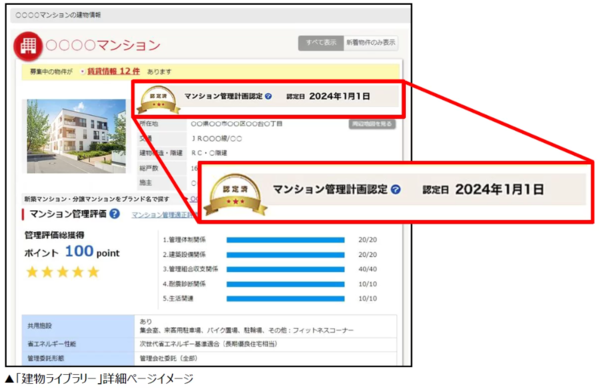
Task: Click the 2.建築設備関係 row label
Action: 184,254
